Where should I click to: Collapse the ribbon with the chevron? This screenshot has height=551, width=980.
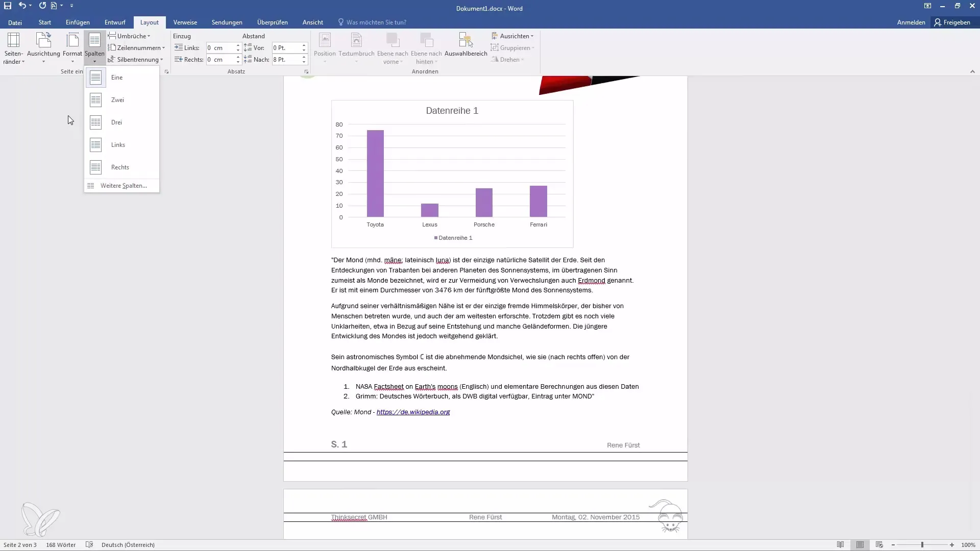pos(972,72)
